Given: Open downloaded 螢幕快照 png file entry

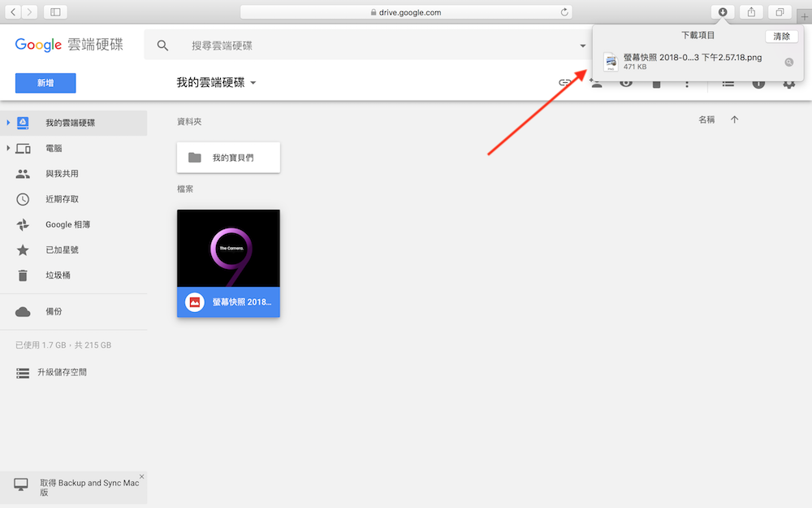Looking at the screenshot, I should (693, 61).
